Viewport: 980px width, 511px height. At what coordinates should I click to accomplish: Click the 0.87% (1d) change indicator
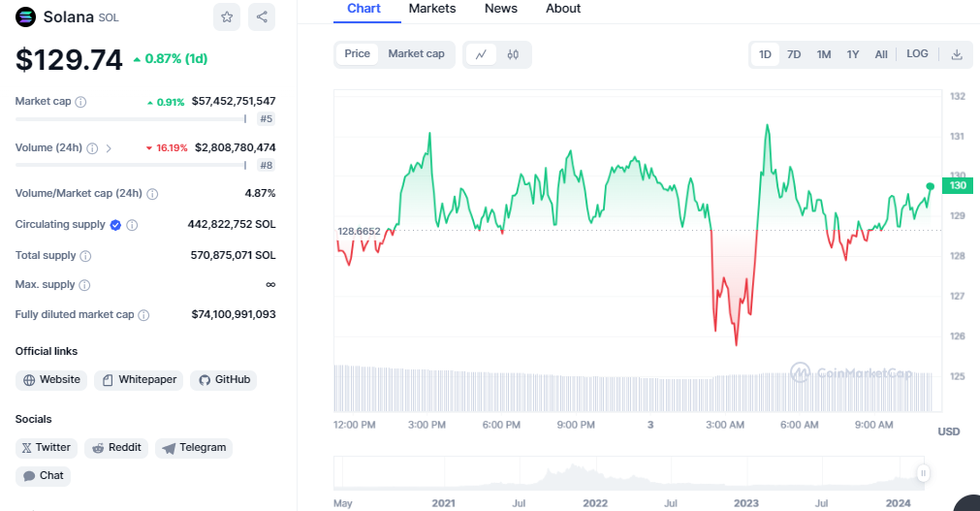[171, 59]
